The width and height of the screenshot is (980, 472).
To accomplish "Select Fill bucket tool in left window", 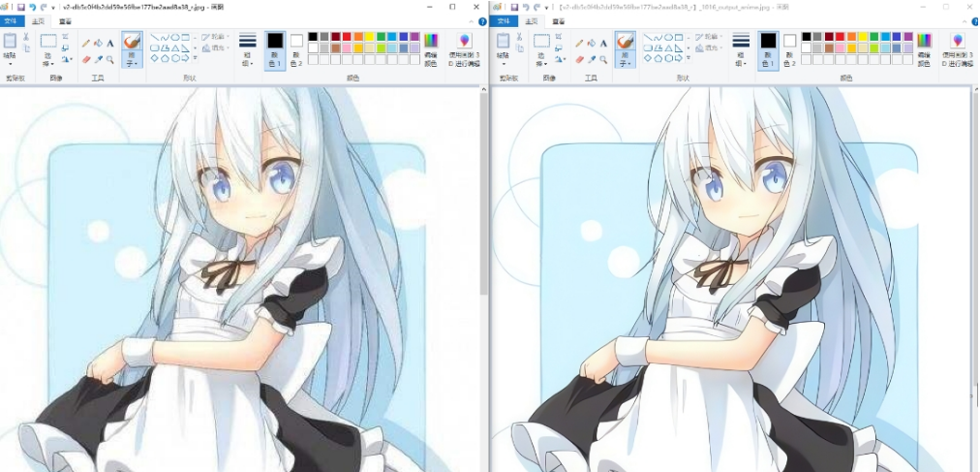I will (x=98, y=44).
